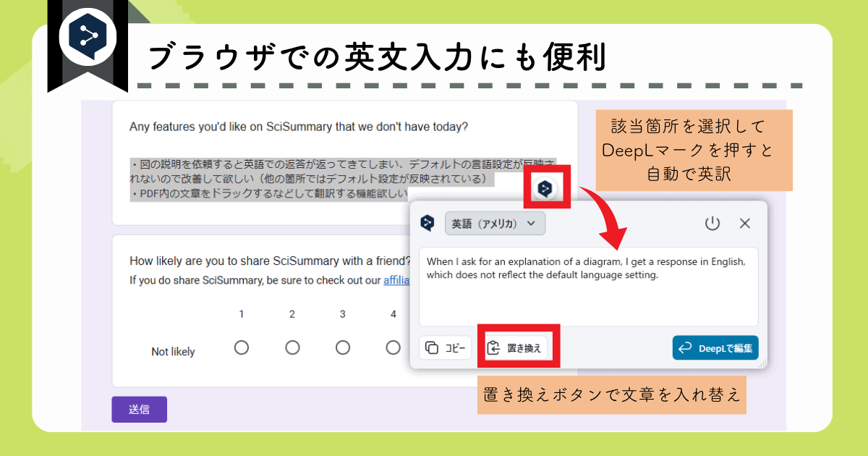868x456 pixels.
Task: Click the 'Any features you'd like' question text
Action: (299, 127)
